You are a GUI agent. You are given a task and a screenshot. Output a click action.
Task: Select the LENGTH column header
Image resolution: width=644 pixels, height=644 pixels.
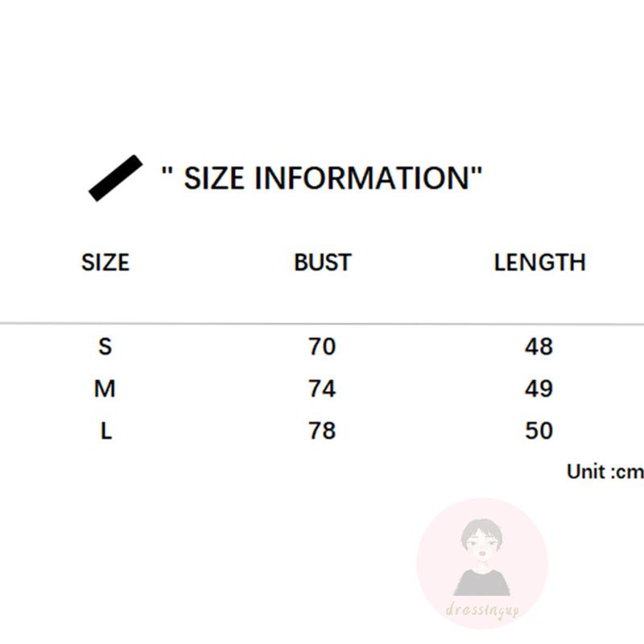pyautogui.click(x=539, y=262)
